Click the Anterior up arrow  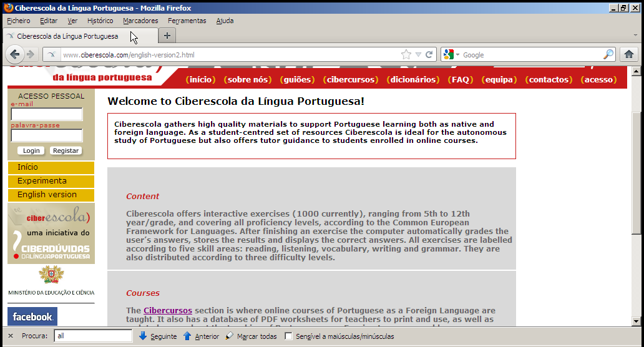click(187, 336)
